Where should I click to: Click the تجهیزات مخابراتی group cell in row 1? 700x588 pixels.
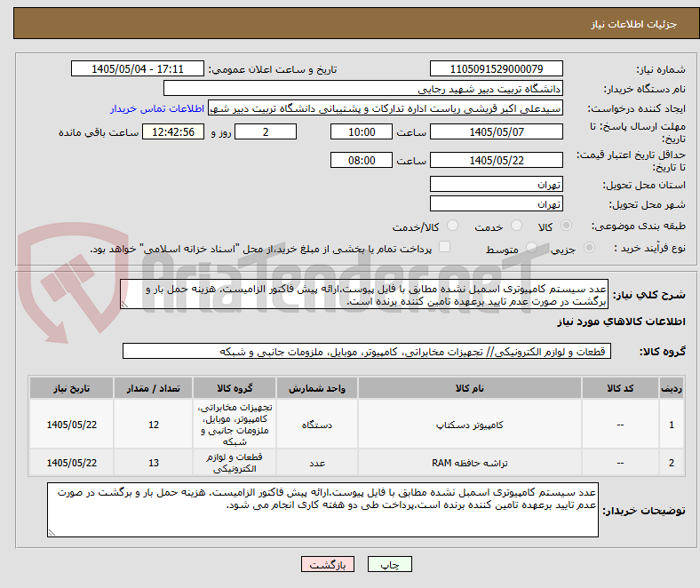[x=235, y=425]
